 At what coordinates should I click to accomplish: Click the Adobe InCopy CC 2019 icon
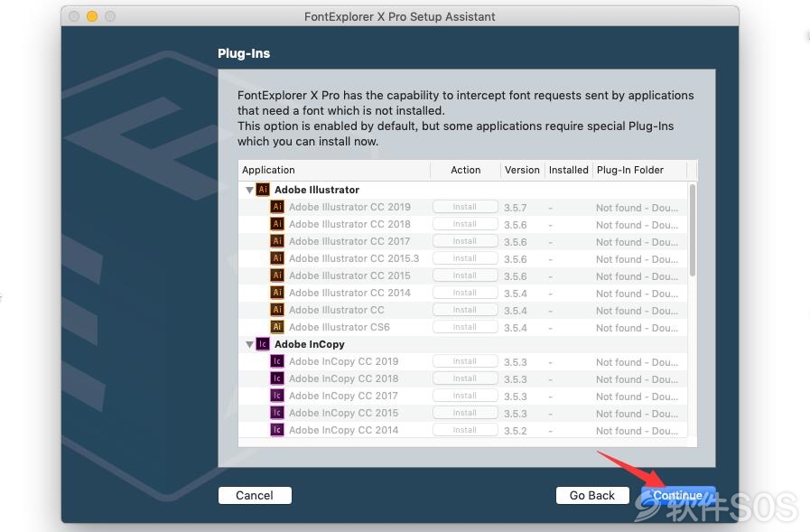pyautogui.click(x=277, y=361)
